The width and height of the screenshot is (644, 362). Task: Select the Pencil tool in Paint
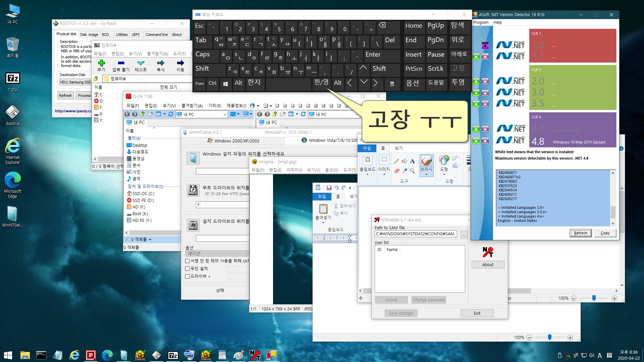pos(396,161)
